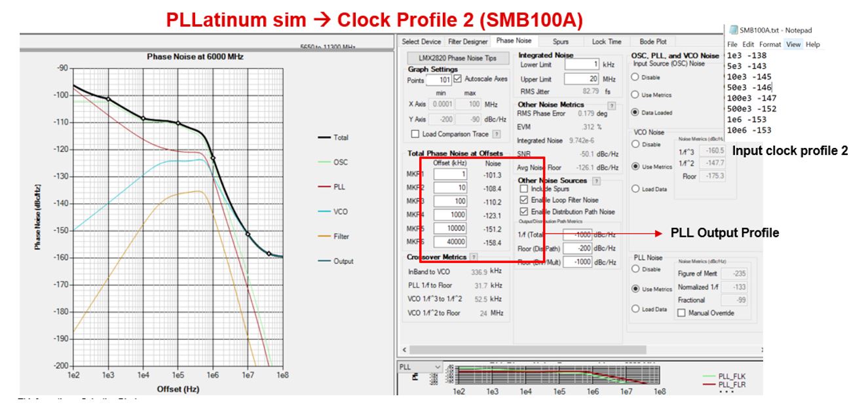Click the horizontal scrollbar left arrow

[404, 350]
